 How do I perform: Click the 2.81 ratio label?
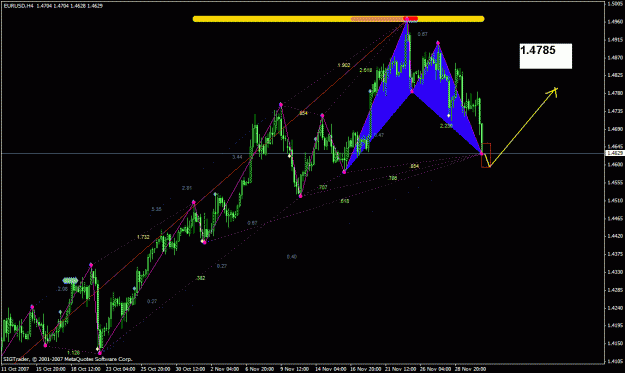187,188
